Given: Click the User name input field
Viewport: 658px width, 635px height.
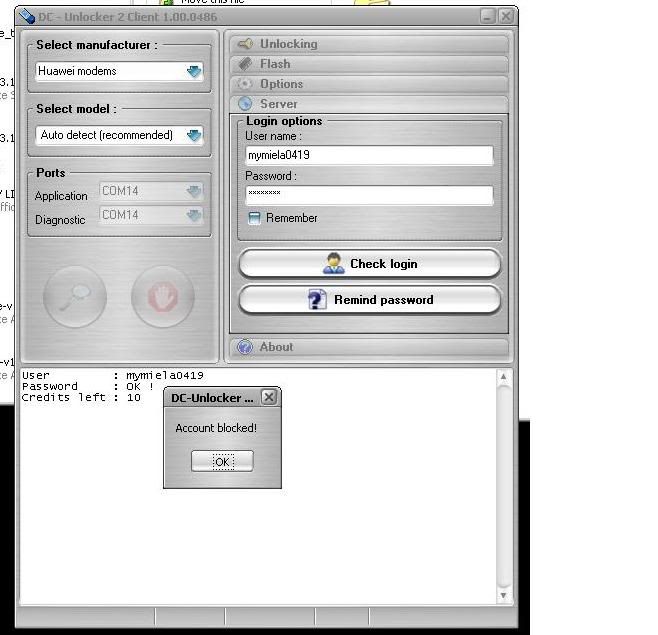Looking at the screenshot, I should pos(369,156).
